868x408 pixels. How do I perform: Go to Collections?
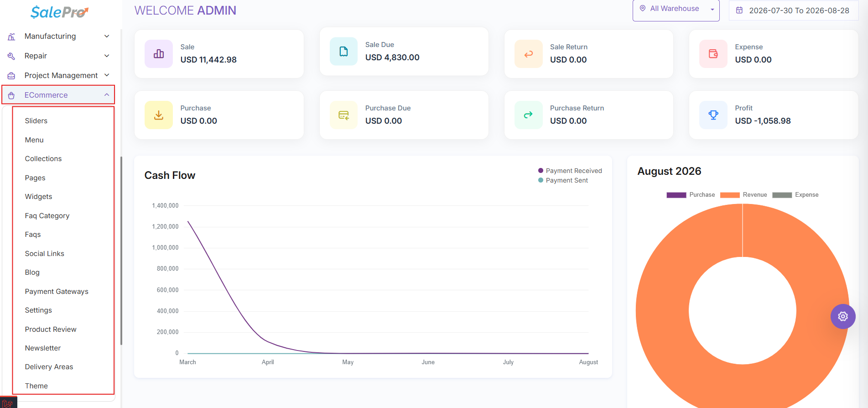[x=43, y=158]
